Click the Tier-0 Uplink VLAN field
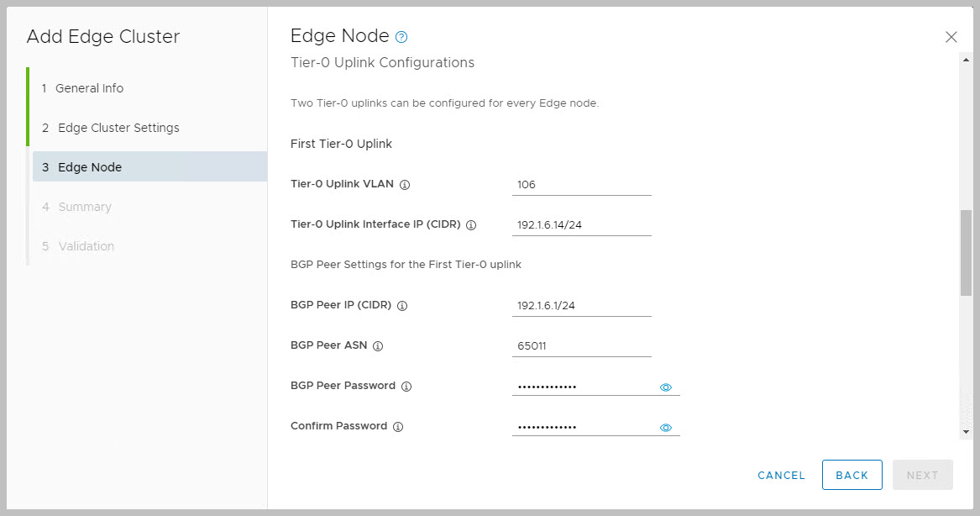 [x=581, y=185]
